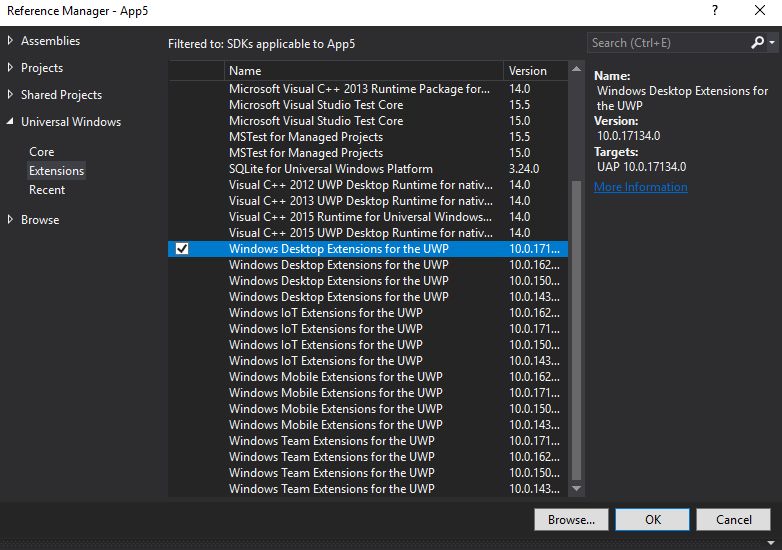The width and height of the screenshot is (782, 550).
Task: Expand the Shared Projects category
Action: click(10, 94)
